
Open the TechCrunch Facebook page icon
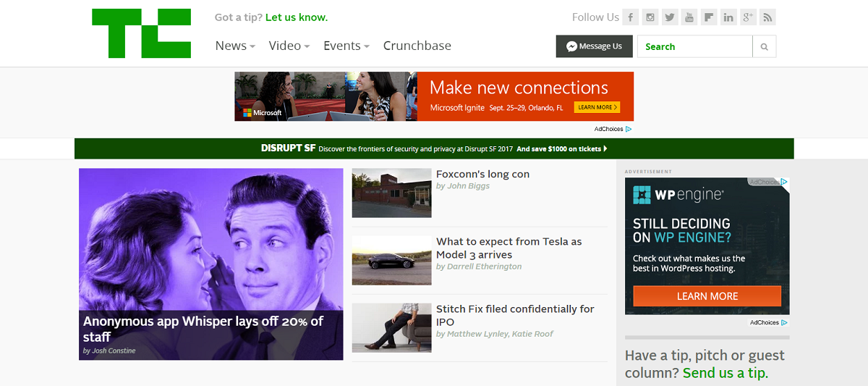(631, 17)
